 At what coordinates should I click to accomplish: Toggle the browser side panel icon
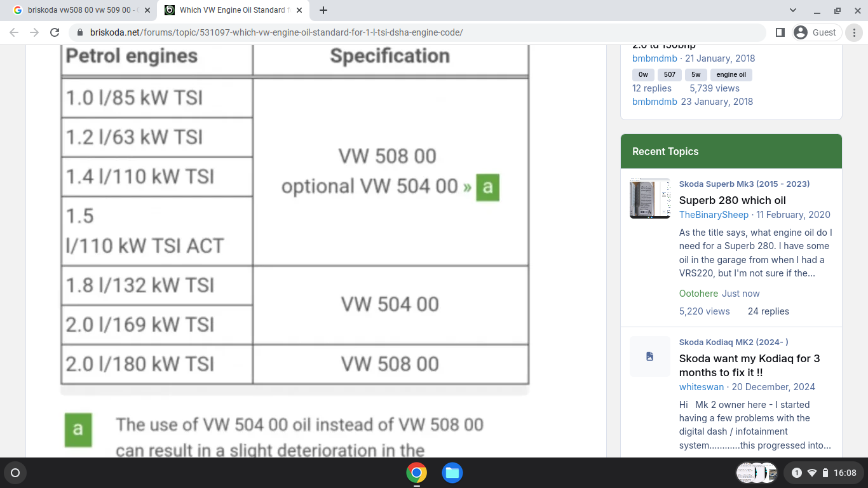[x=780, y=32]
